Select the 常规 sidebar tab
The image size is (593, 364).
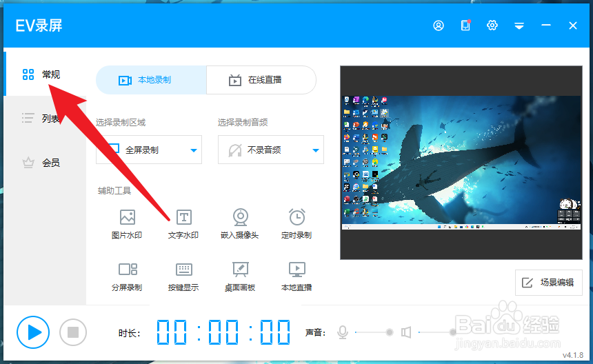pyautogui.click(x=45, y=74)
